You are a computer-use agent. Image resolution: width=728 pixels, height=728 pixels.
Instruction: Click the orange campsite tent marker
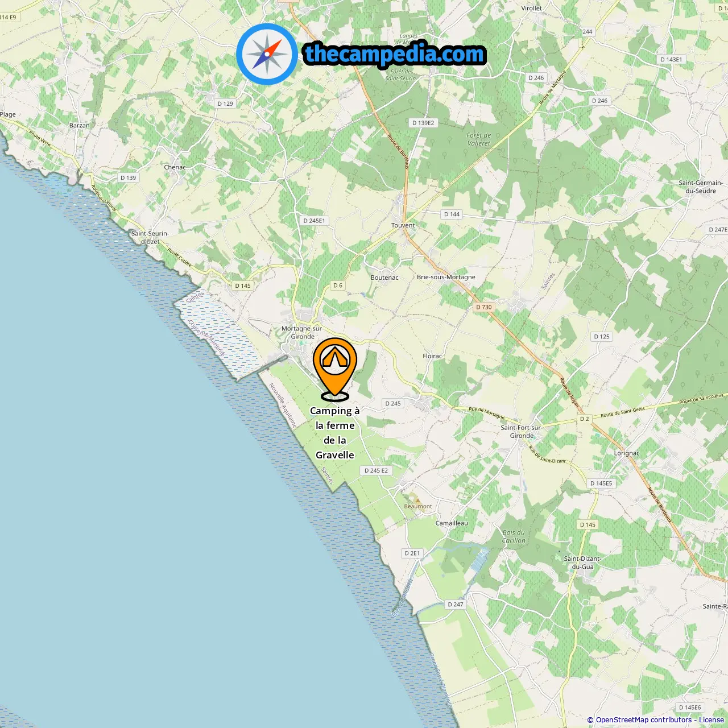pyautogui.click(x=335, y=369)
